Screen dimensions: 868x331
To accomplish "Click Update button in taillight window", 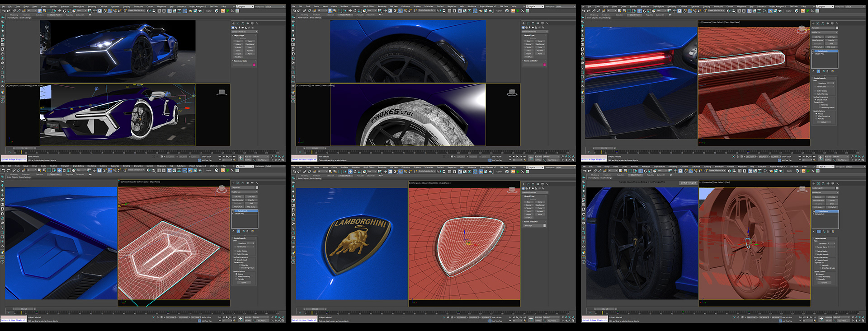I will pos(824,122).
